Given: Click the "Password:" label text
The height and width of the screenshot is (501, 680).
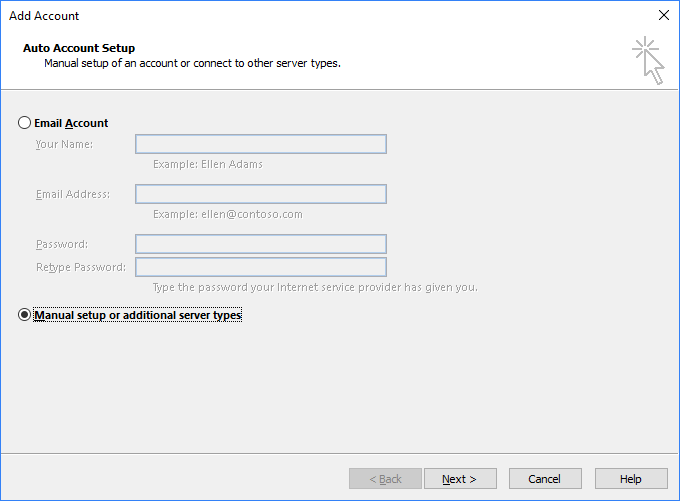Looking at the screenshot, I should point(62,244).
